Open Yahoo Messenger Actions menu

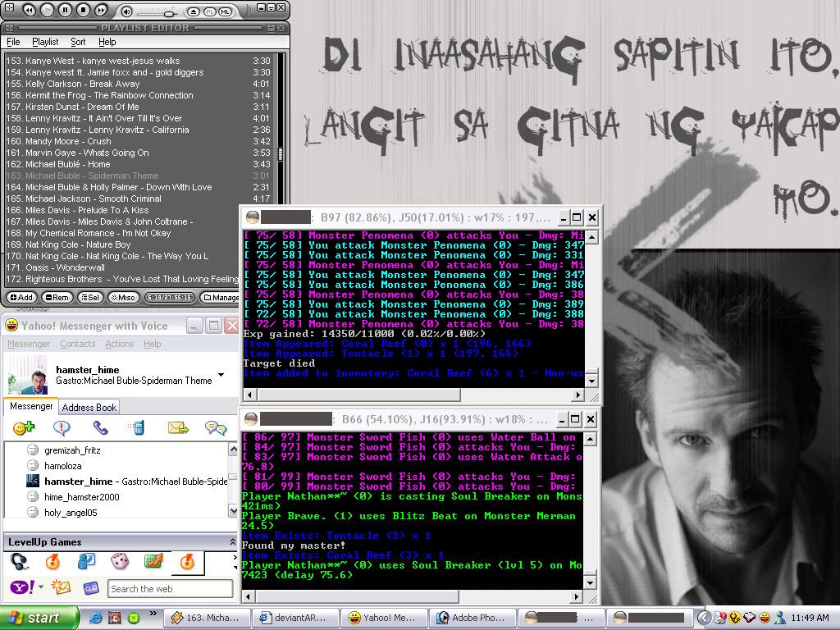(120, 344)
